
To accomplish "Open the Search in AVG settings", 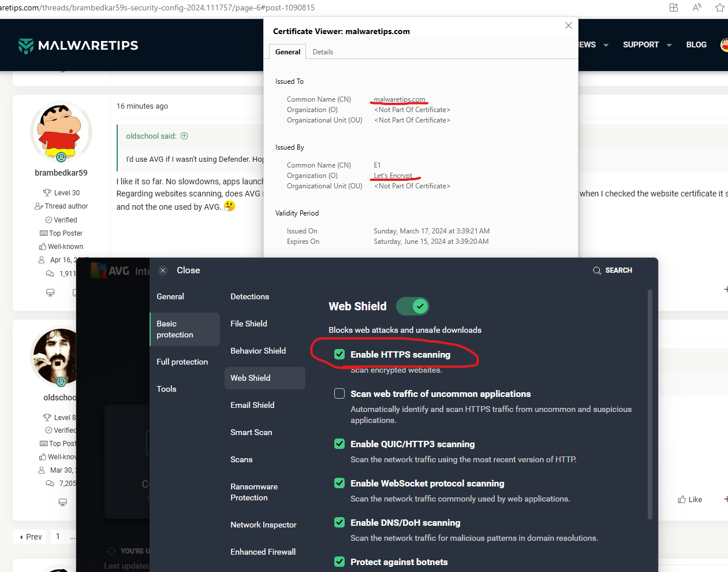I will tap(613, 270).
